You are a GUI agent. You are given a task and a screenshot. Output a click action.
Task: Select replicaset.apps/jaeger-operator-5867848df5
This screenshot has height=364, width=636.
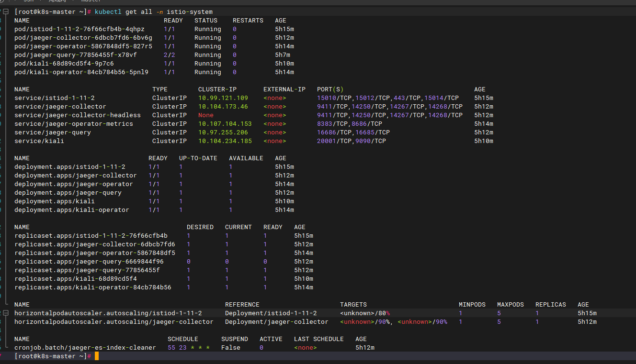click(x=95, y=253)
